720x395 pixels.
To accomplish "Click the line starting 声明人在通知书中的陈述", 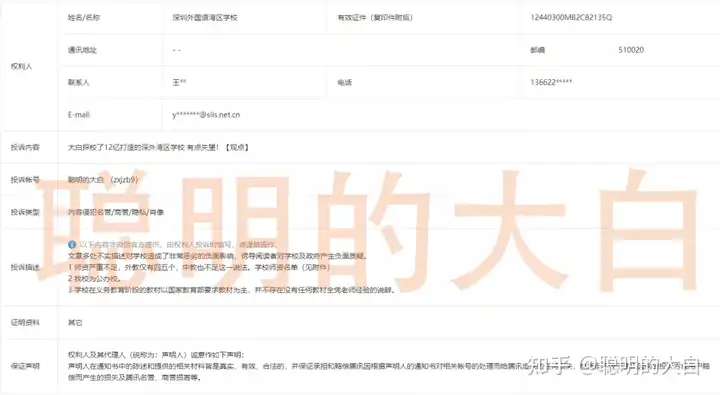I will 388,366.
